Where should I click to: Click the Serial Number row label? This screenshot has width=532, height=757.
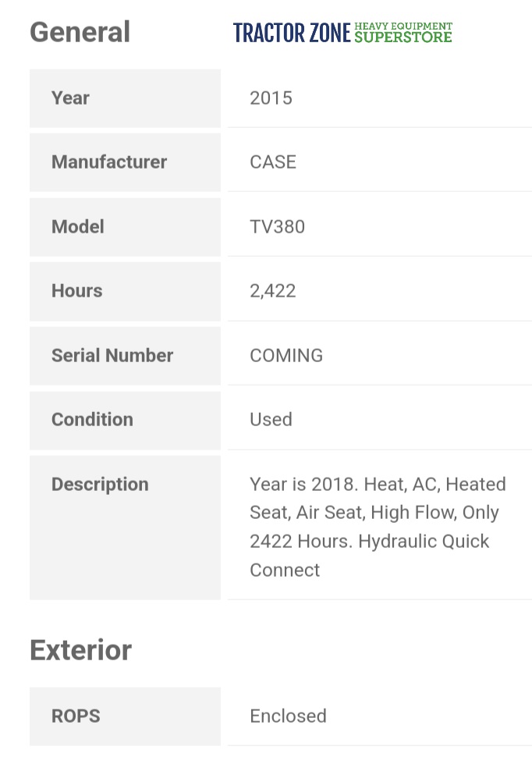[112, 355]
